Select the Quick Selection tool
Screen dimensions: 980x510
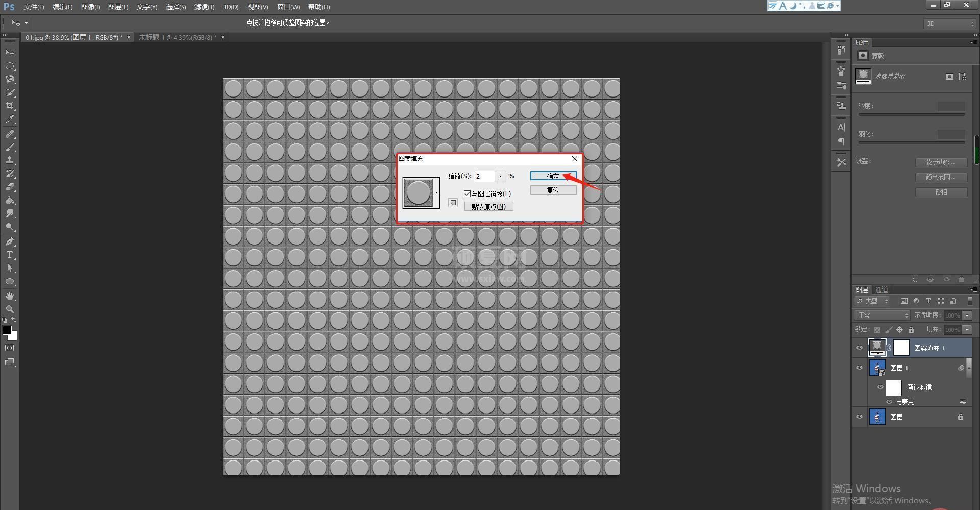(x=10, y=92)
